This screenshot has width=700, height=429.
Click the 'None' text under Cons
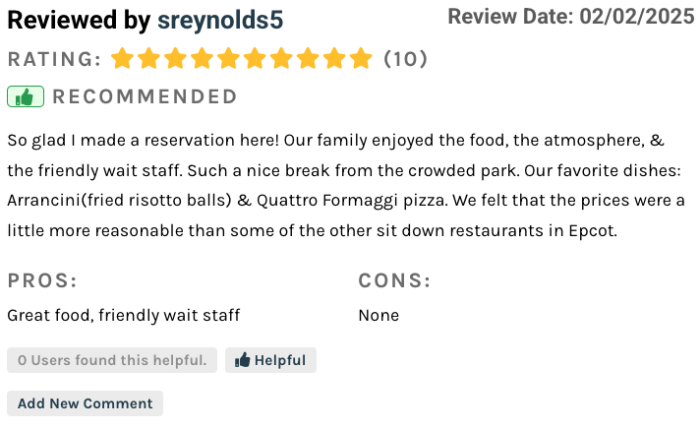pyautogui.click(x=379, y=316)
